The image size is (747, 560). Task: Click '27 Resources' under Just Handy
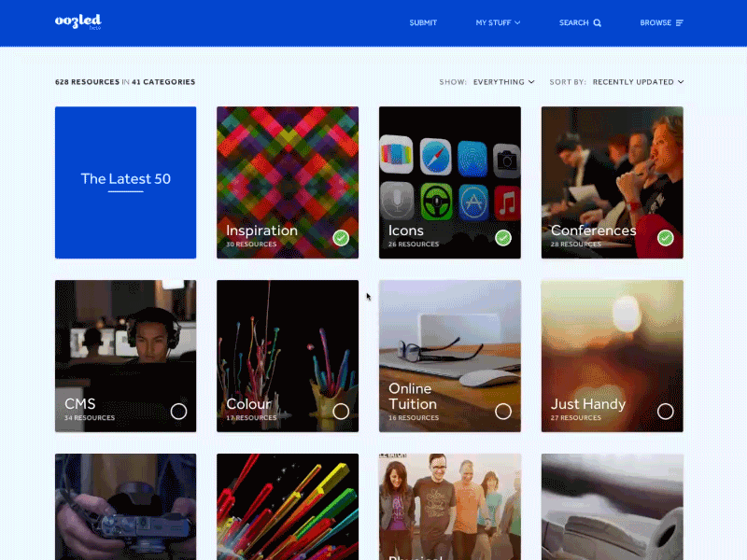(x=576, y=417)
